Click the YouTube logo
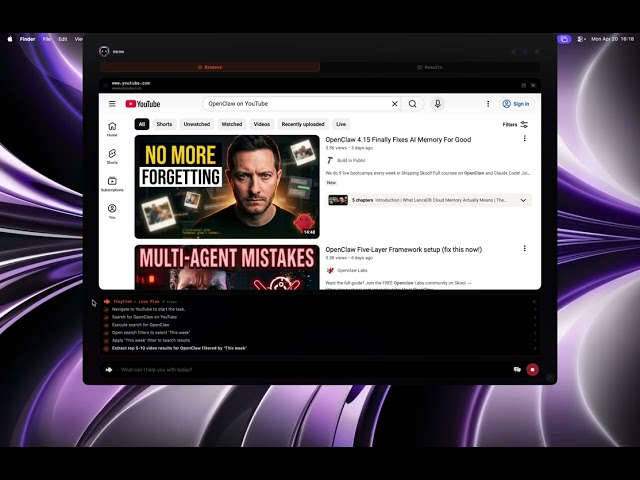Screen dimensions: 640x480 click(142, 104)
